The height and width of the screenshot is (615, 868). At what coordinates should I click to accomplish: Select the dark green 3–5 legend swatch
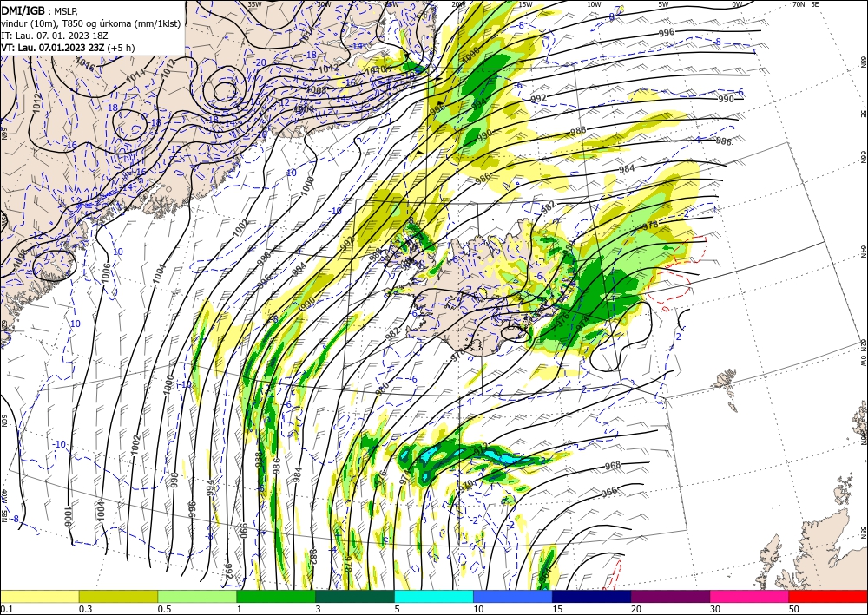355,596
